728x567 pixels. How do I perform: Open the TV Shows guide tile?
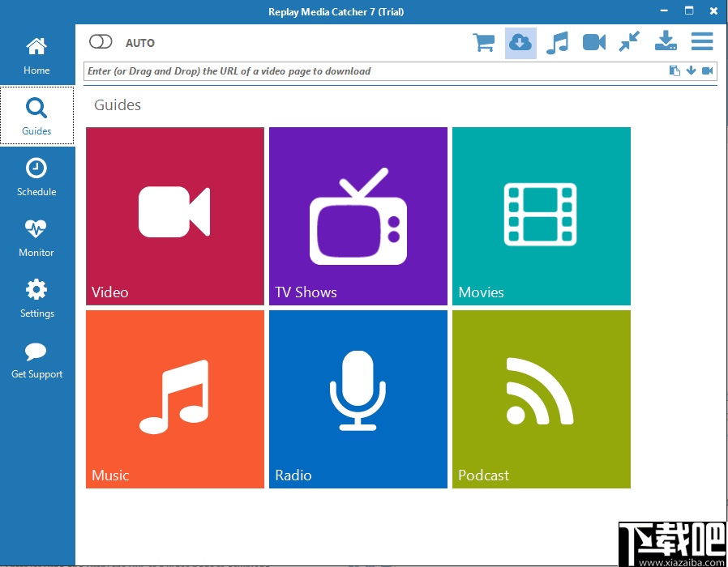(358, 216)
